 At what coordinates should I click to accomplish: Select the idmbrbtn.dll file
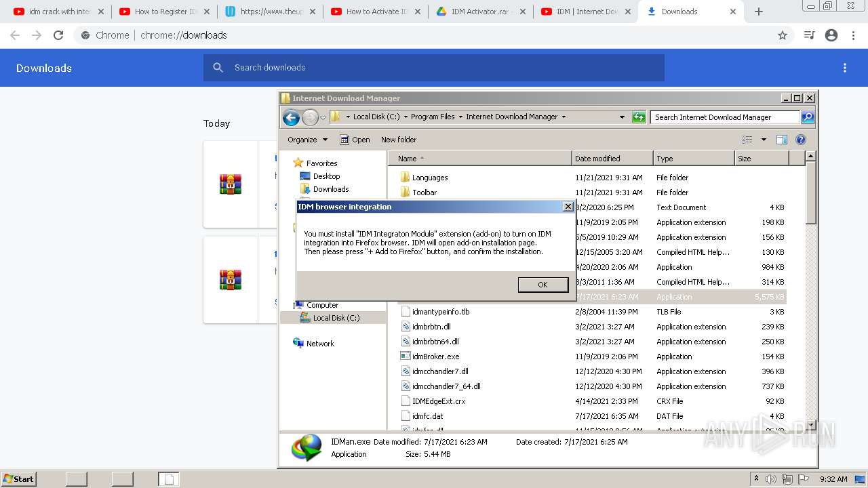point(431,327)
